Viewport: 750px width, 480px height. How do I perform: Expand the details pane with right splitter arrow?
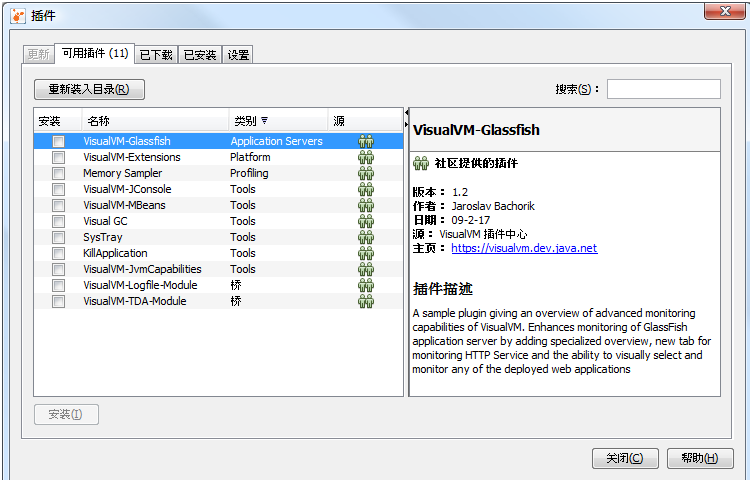click(407, 124)
